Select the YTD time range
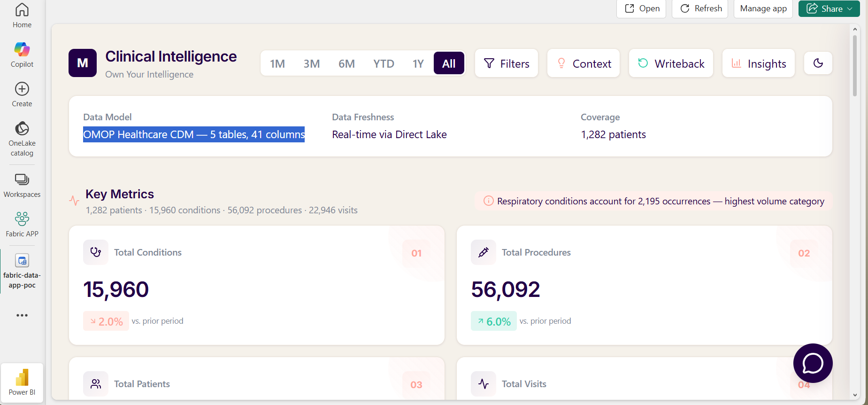 pos(384,63)
